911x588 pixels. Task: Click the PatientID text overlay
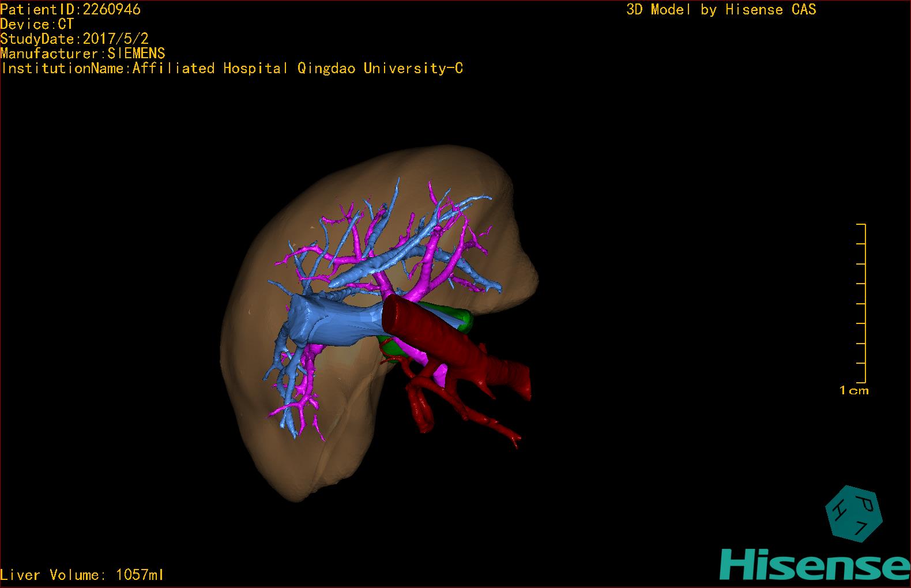point(70,9)
